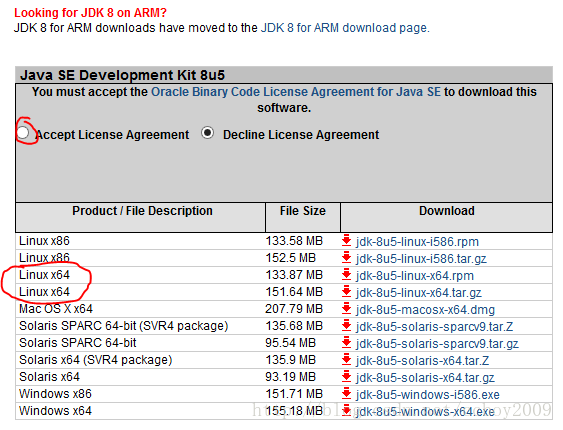Click download arrow icon for windows-x64.exe
This screenshot has height=430, width=563.
coord(346,411)
